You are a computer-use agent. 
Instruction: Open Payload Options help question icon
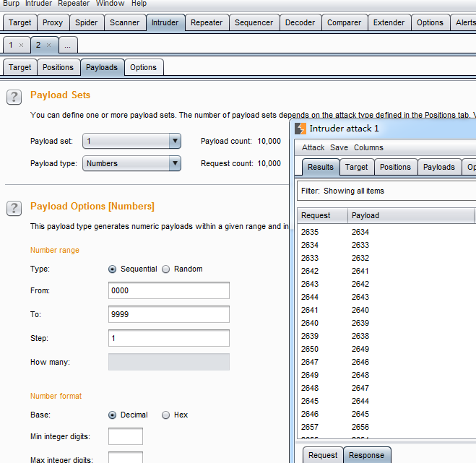tap(14, 208)
